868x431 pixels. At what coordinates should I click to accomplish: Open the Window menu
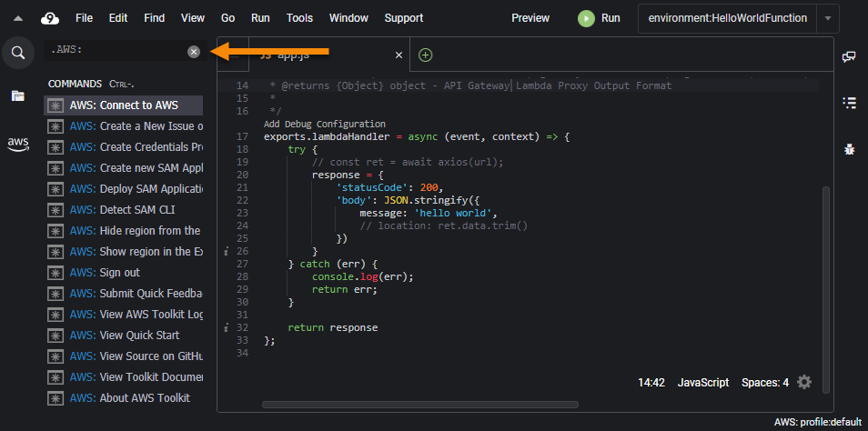click(x=348, y=18)
